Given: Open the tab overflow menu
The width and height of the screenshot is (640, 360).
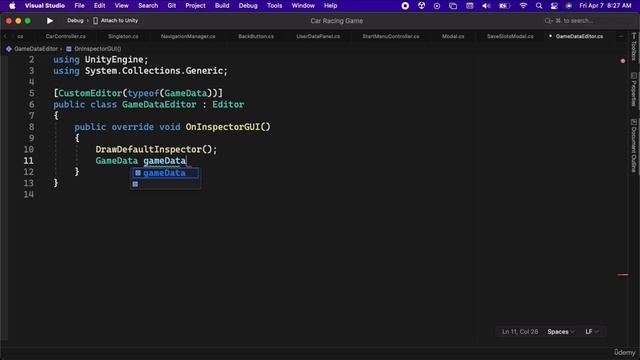Looking at the screenshot, I should (621, 36).
